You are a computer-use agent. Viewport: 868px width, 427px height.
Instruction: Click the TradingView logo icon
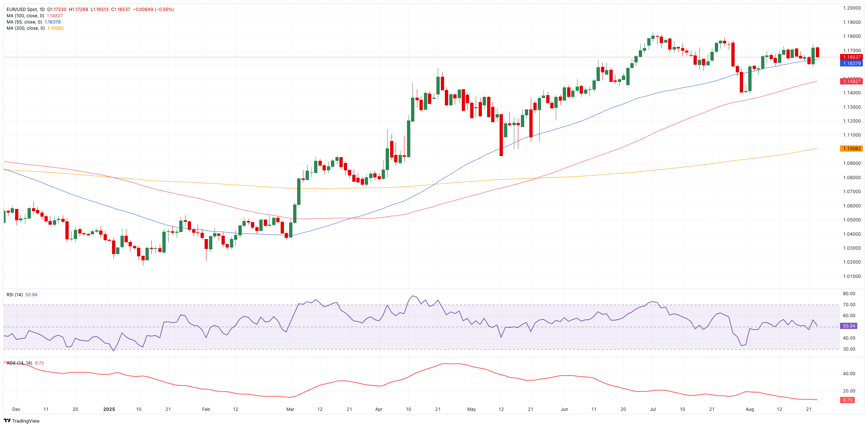click(7, 421)
